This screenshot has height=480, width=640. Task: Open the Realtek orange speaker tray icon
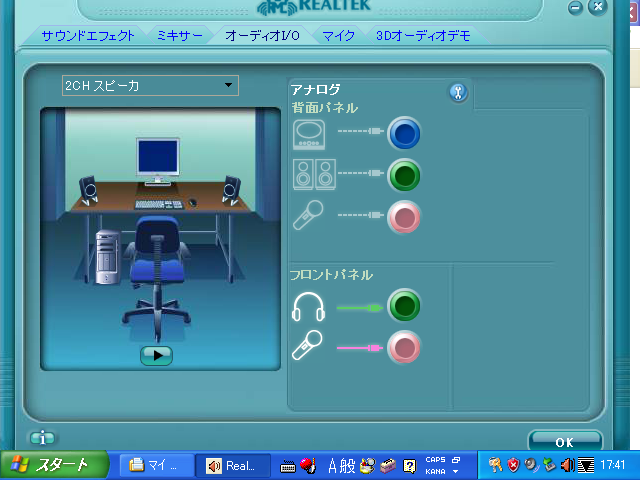point(567,465)
